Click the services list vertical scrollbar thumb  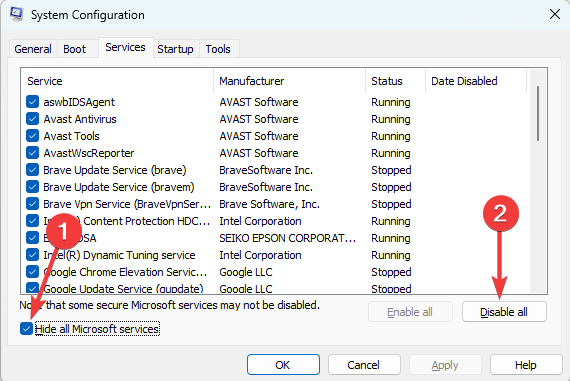538,113
